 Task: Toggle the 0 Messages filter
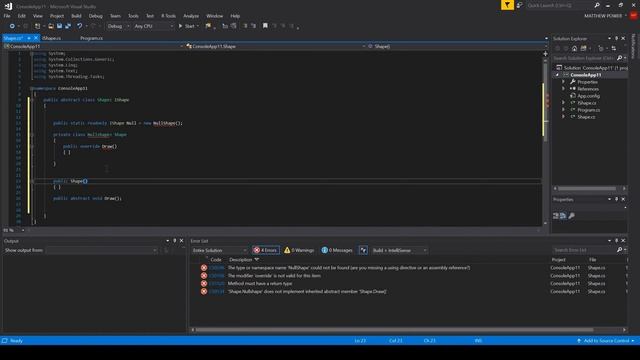(337, 250)
